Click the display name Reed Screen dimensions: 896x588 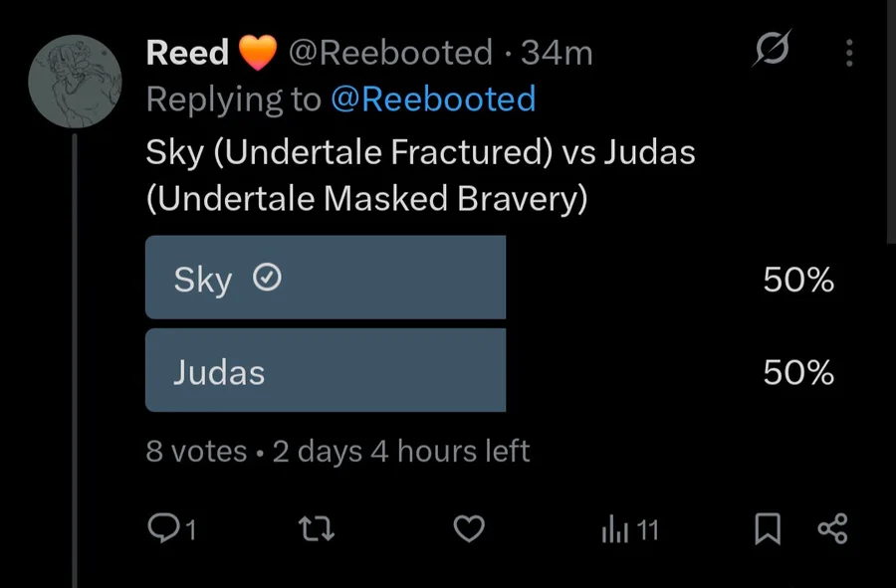click(187, 53)
